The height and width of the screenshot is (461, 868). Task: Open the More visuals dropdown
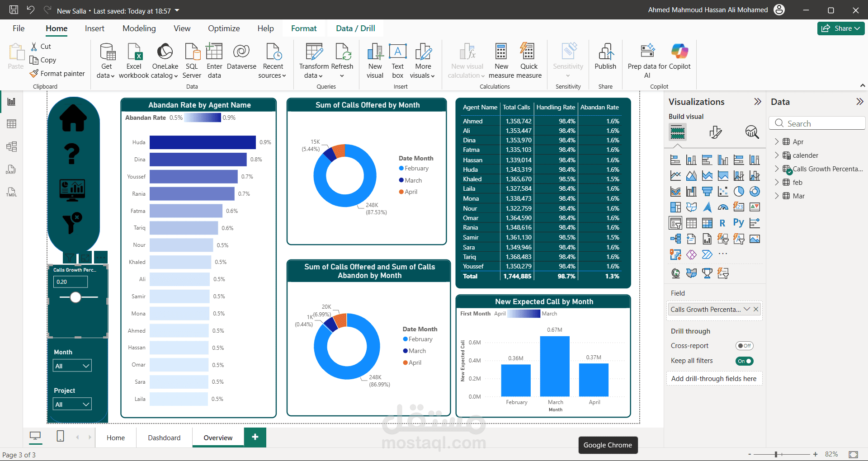[424, 61]
